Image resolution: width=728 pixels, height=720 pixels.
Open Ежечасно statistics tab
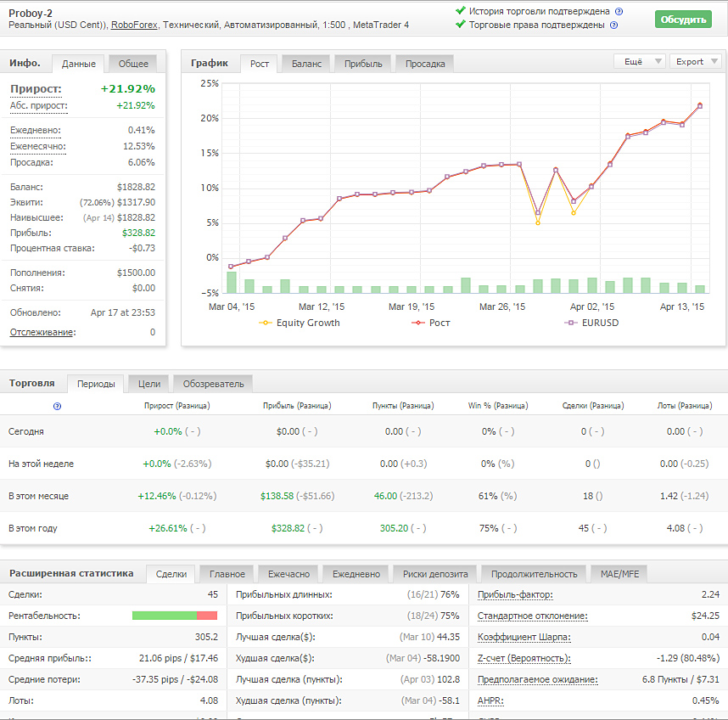point(288,574)
